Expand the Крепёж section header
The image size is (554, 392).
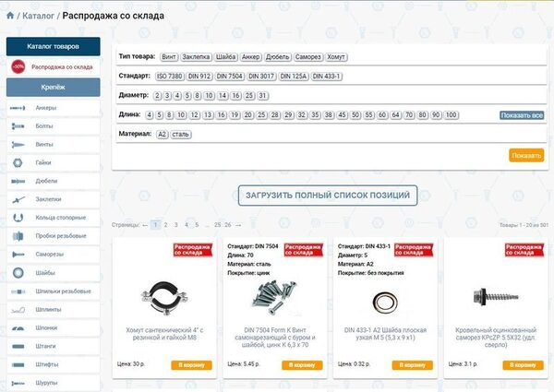pyautogui.click(x=53, y=88)
